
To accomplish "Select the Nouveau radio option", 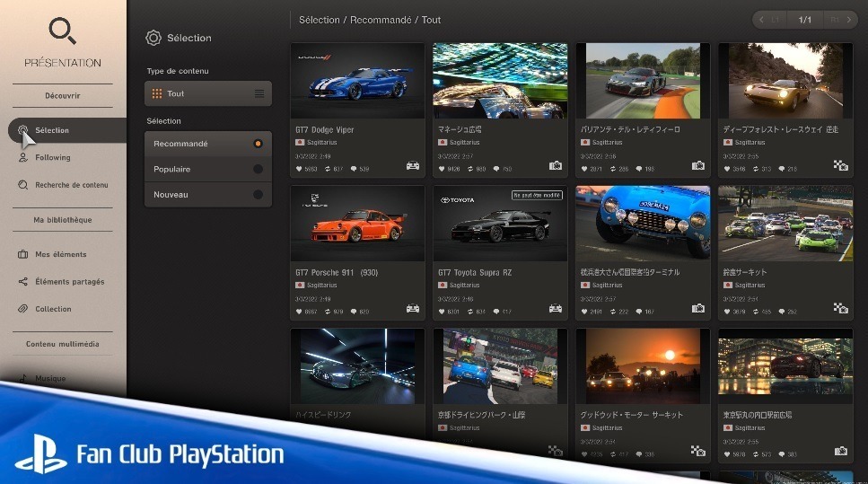I will tap(208, 194).
